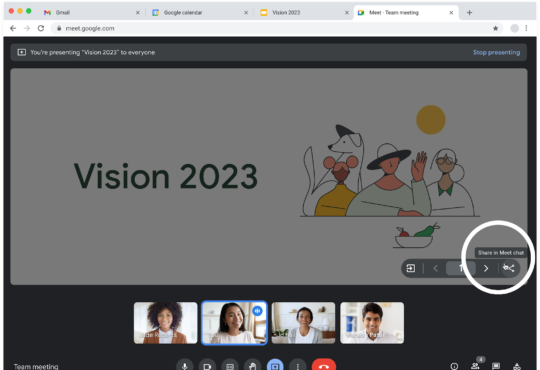Open the meeting chat panel

pyautogui.click(x=496, y=366)
